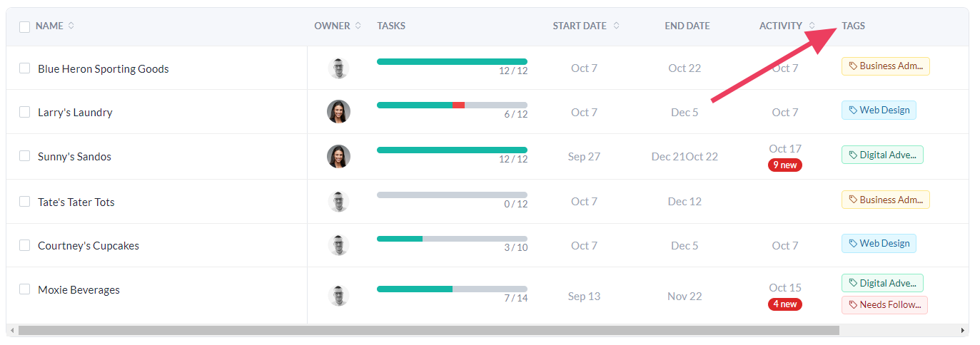The width and height of the screenshot is (980, 345).
Task: Open the Tate's Tater Tots project
Action: (76, 202)
